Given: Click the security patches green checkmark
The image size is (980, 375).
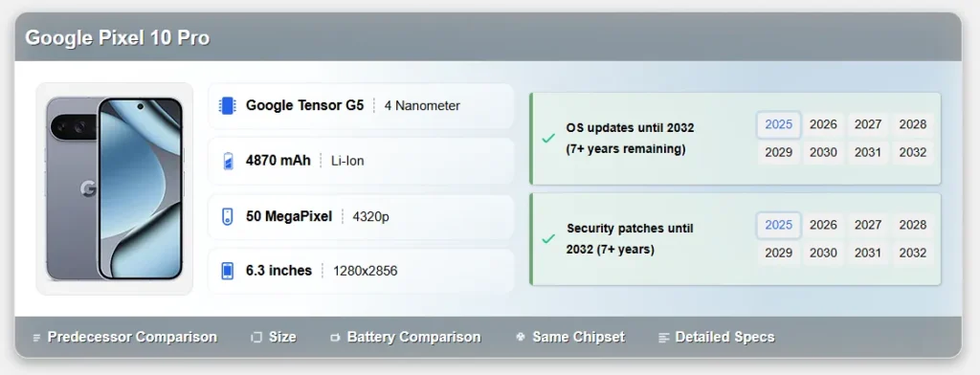Looking at the screenshot, I should point(548,239).
